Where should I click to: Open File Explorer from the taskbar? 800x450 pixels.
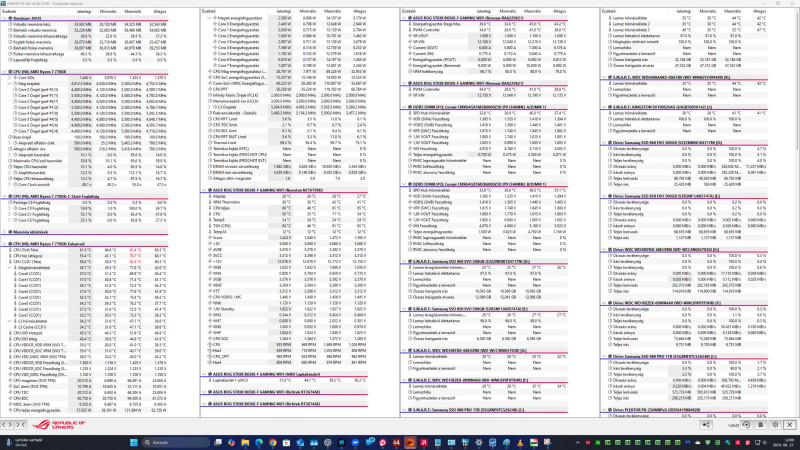(245, 442)
